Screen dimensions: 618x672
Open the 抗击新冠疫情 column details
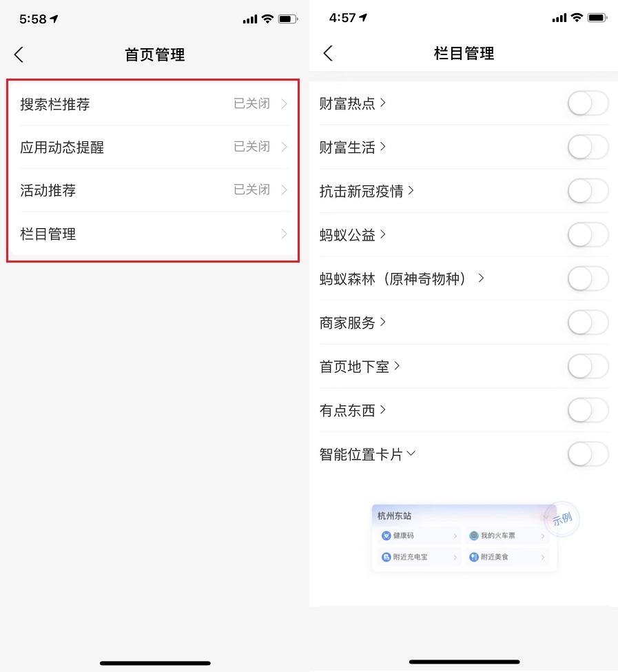pyautogui.click(x=411, y=191)
